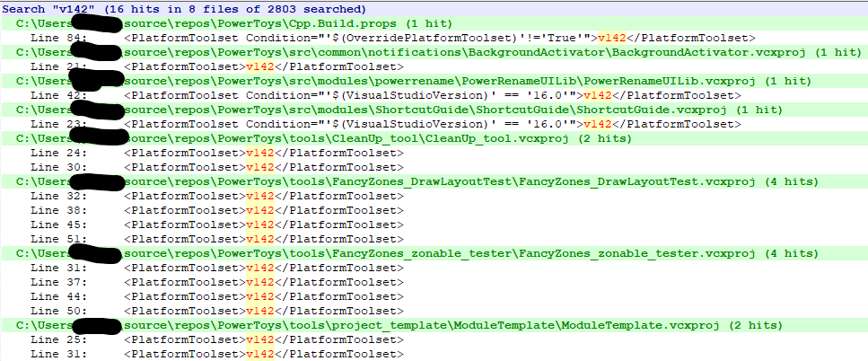Select the Search "v142" results header row
Viewport: 868px width, 361px height.
click(434, 9)
